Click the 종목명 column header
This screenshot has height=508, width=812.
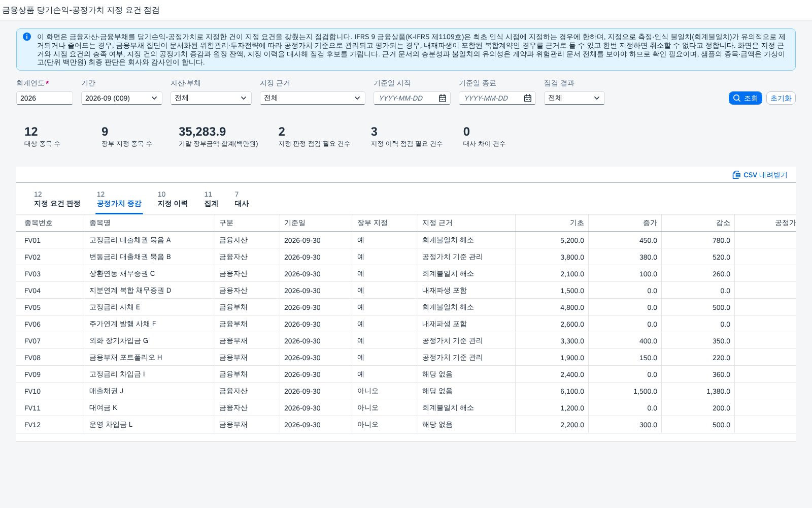point(150,223)
